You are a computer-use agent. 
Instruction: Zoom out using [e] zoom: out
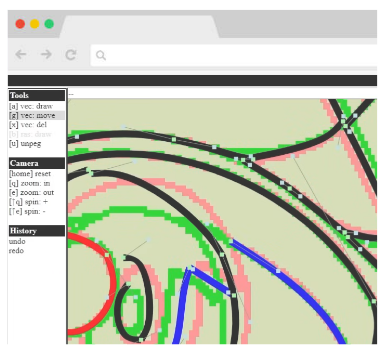click(31, 192)
